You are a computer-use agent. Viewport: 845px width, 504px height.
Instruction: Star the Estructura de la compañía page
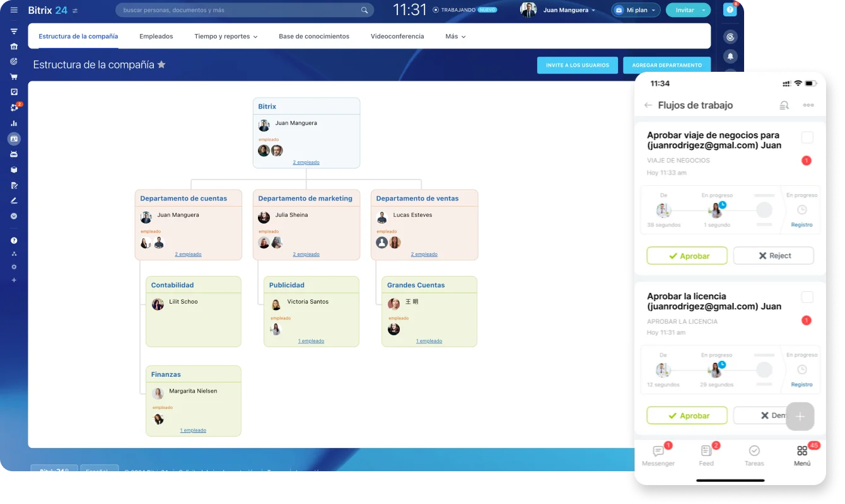tap(161, 64)
